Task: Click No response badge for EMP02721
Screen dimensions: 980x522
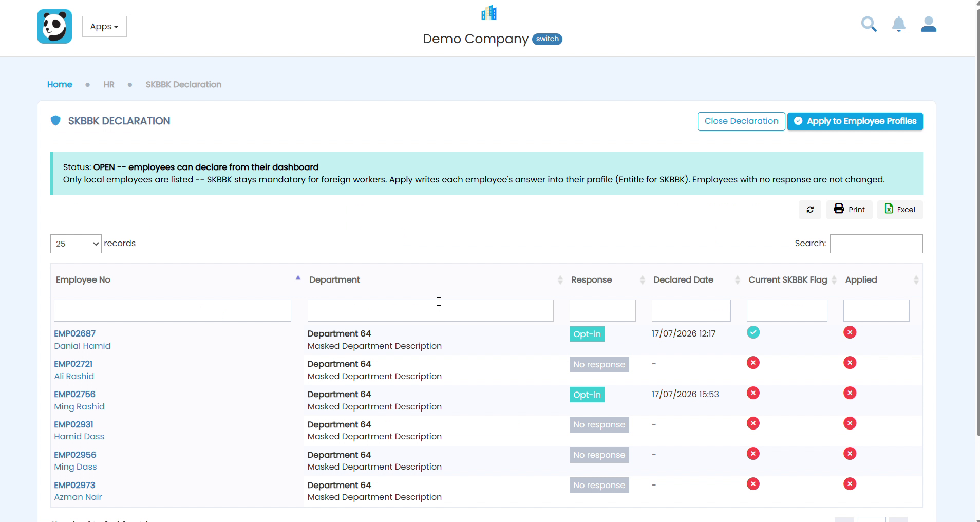Action: point(599,364)
